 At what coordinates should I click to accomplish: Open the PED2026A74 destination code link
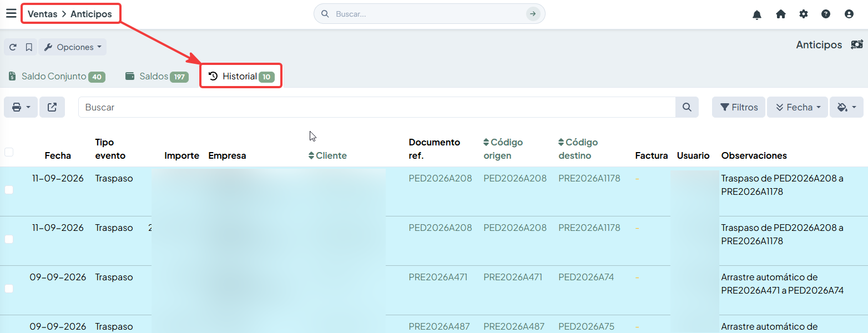586,277
